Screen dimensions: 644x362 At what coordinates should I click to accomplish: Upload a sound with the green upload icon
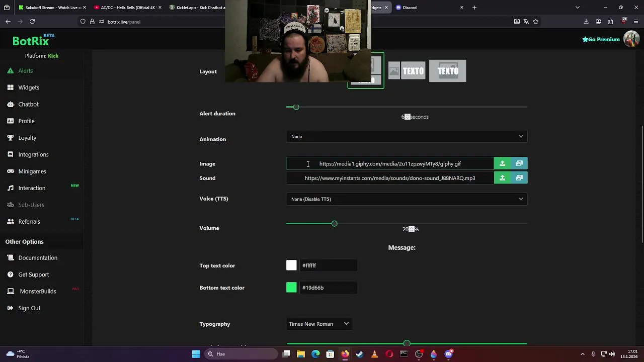[x=502, y=178]
